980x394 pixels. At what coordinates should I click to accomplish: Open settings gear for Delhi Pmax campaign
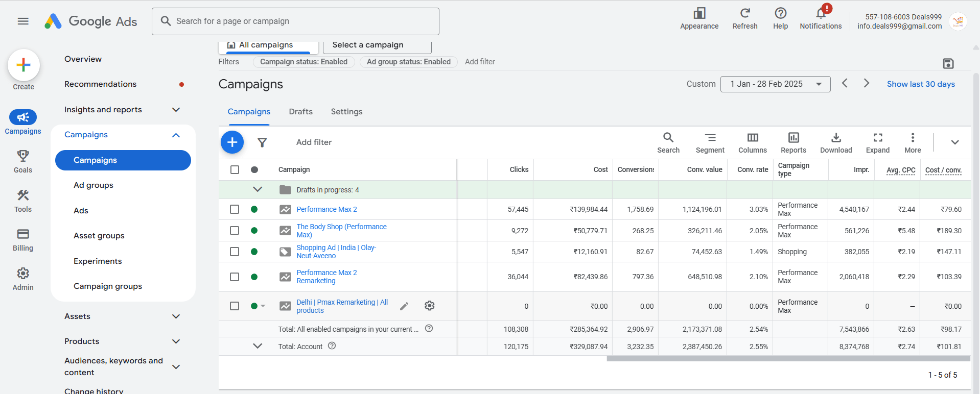point(429,306)
